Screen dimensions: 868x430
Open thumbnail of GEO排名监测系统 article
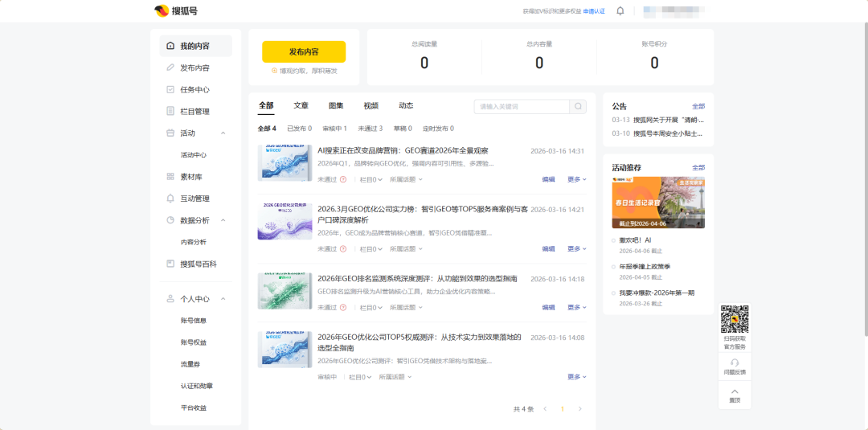285,291
